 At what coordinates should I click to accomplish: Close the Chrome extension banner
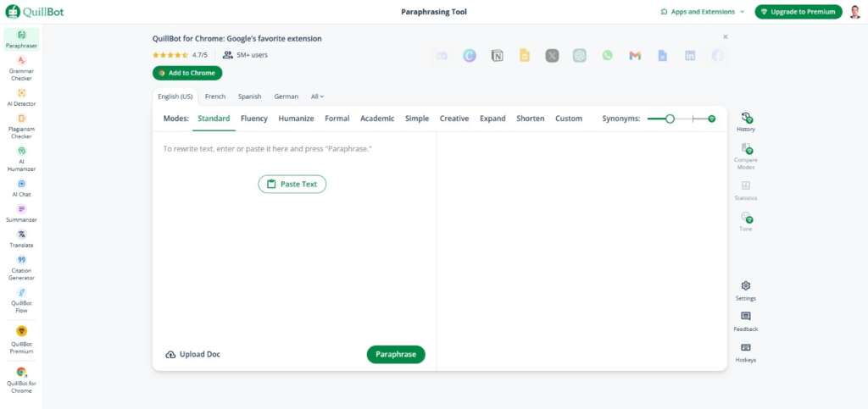(x=726, y=37)
